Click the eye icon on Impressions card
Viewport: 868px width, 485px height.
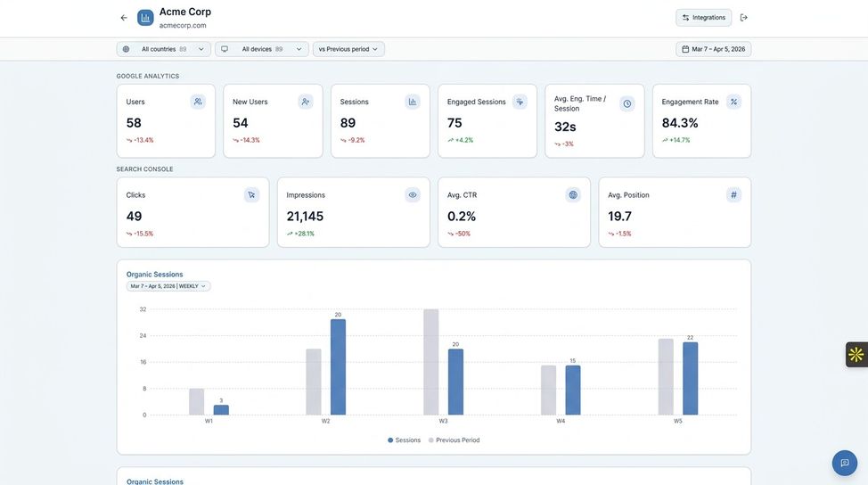[413, 194]
